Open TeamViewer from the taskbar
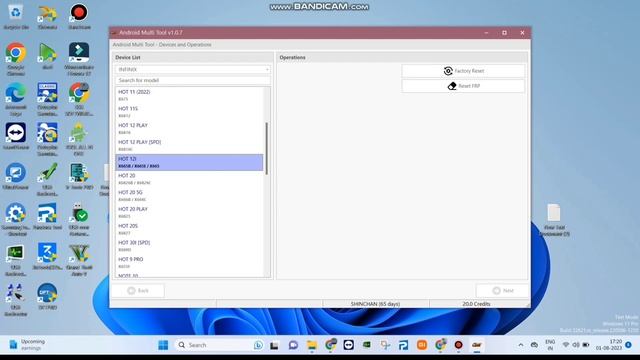This screenshot has width=640, height=360. tap(349, 345)
